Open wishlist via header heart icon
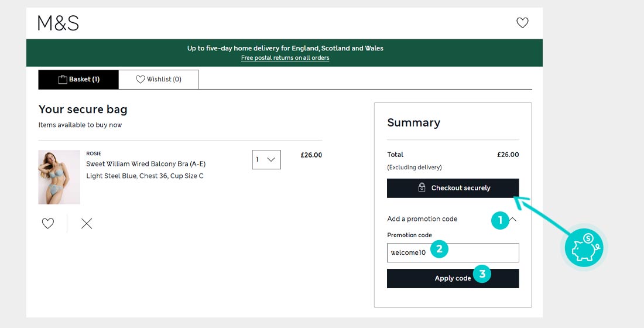The height and width of the screenshot is (328, 644). pos(522,23)
